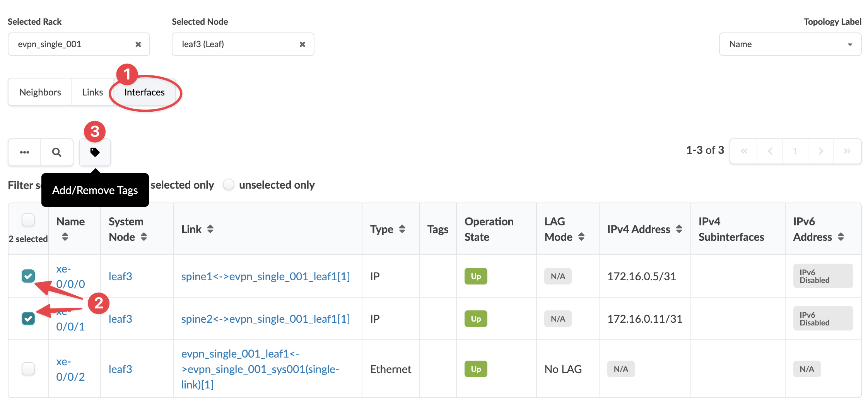Open the Selected Rack combo box
868x402 pixels.
[73, 44]
